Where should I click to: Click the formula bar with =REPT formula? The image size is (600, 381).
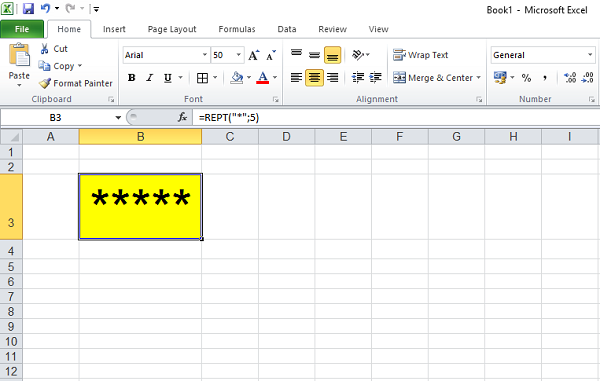396,118
